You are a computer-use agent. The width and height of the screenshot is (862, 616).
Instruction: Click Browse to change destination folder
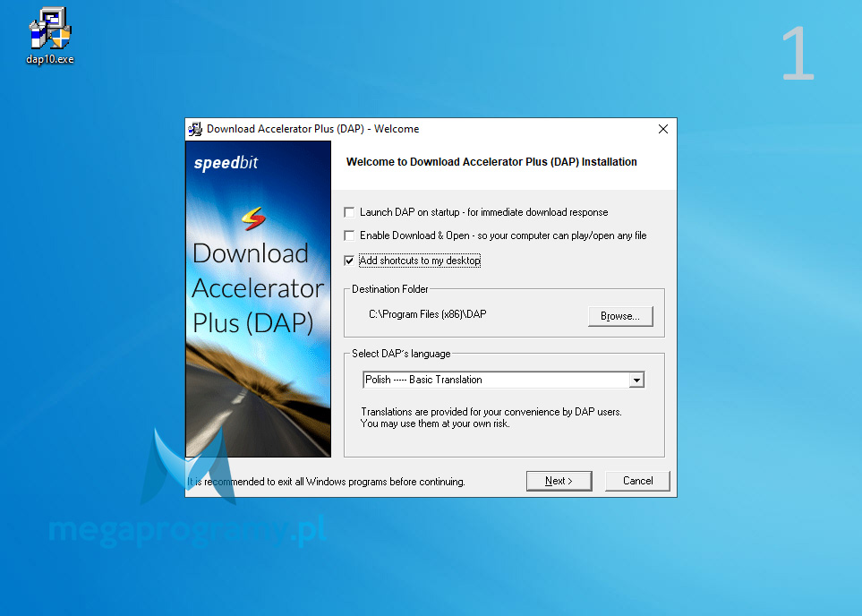click(620, 316)
